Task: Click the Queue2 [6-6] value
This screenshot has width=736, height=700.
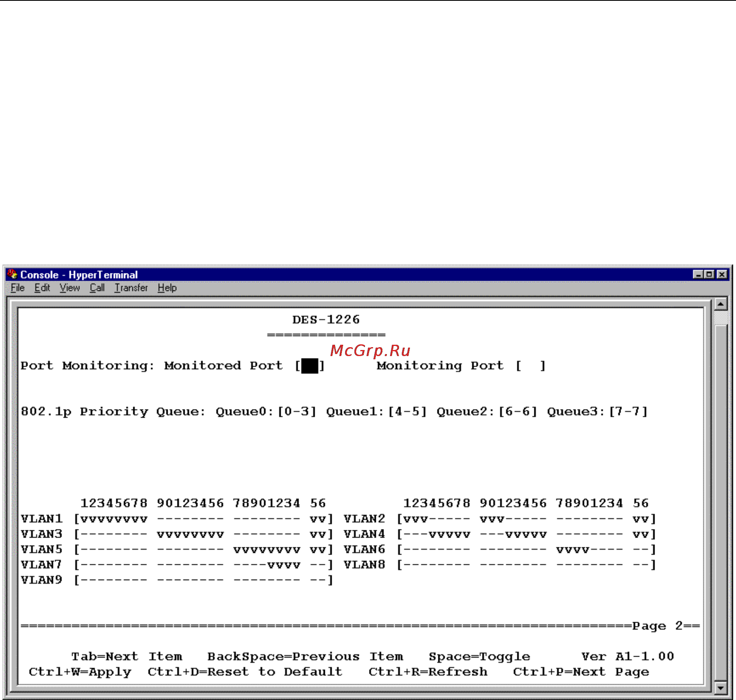Action: (518, 412)
